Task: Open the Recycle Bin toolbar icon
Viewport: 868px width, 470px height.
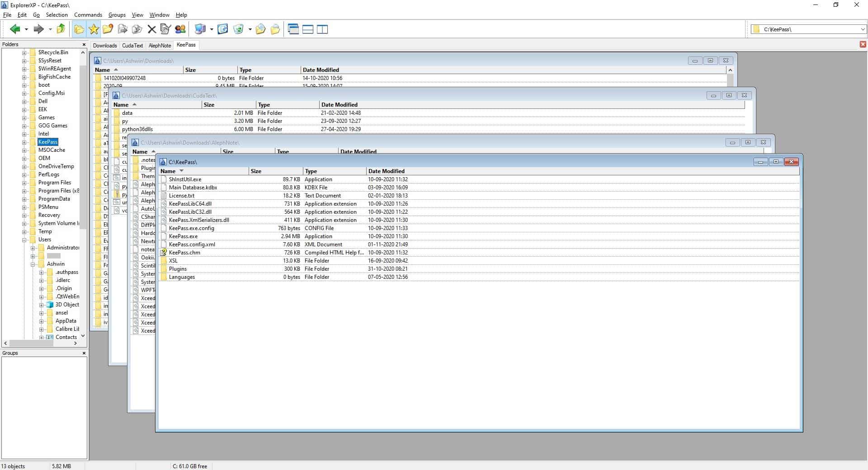Action: point(239,29)
